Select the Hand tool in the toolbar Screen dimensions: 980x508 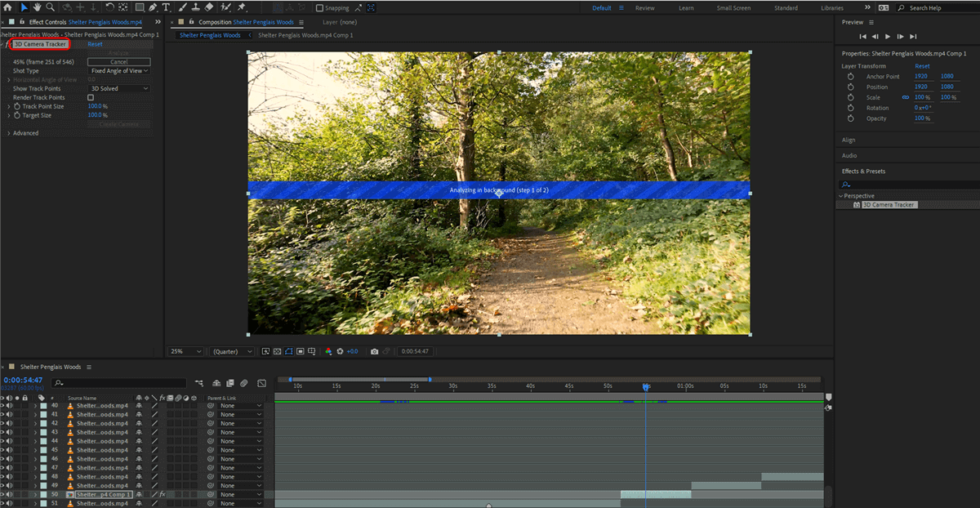[x=38, y=7]
